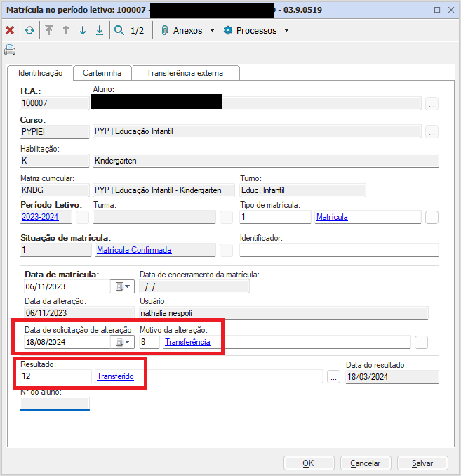Click the Curso lookup ellipsis button
Viewport: 461px width, 476px height.
click(432, 132)
